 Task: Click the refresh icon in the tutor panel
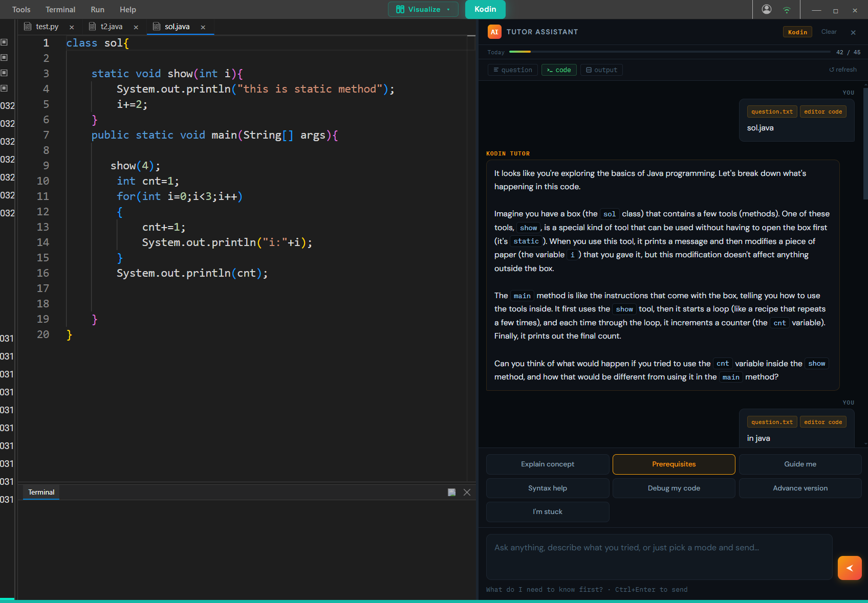843,70
